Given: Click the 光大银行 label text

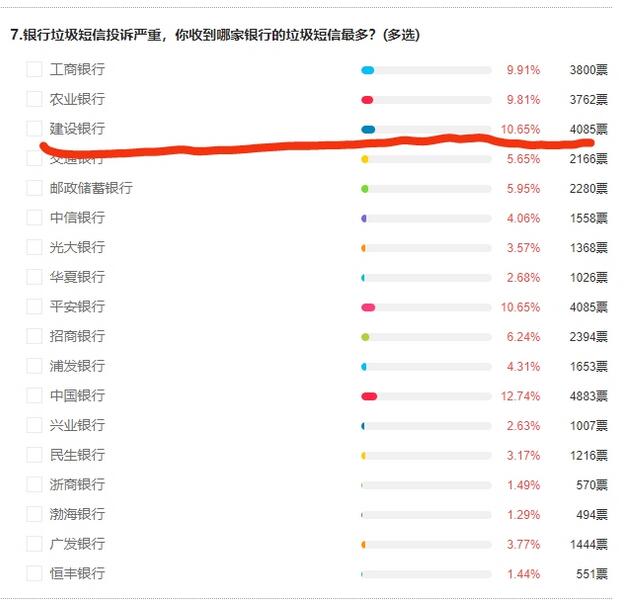Looking at the screenshot, I should click(x=77, y=247).
